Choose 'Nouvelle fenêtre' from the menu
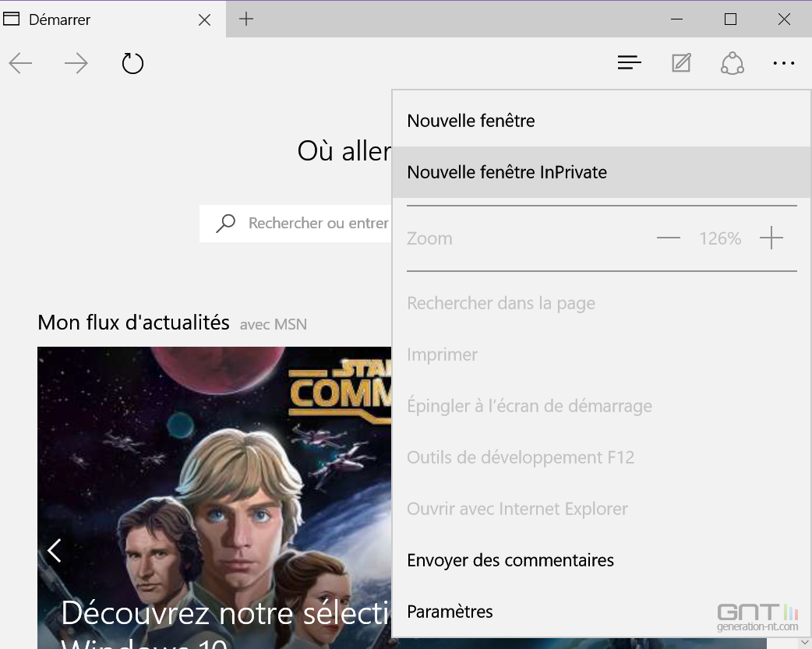 [x=602, y=121]
